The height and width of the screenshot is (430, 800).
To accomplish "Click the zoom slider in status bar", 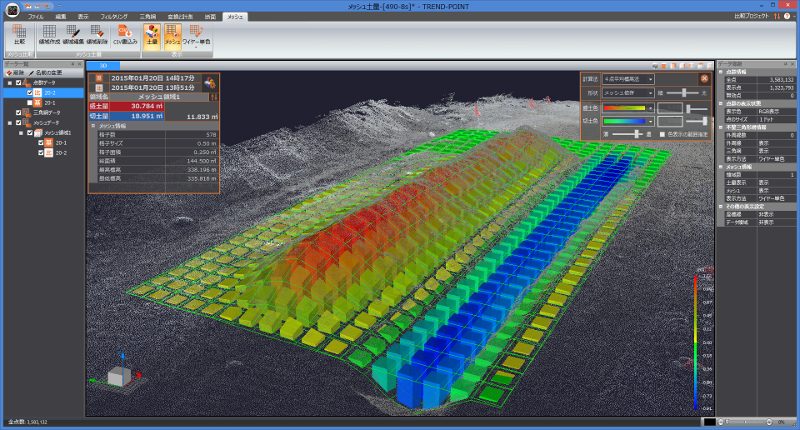I will [747, 422].
